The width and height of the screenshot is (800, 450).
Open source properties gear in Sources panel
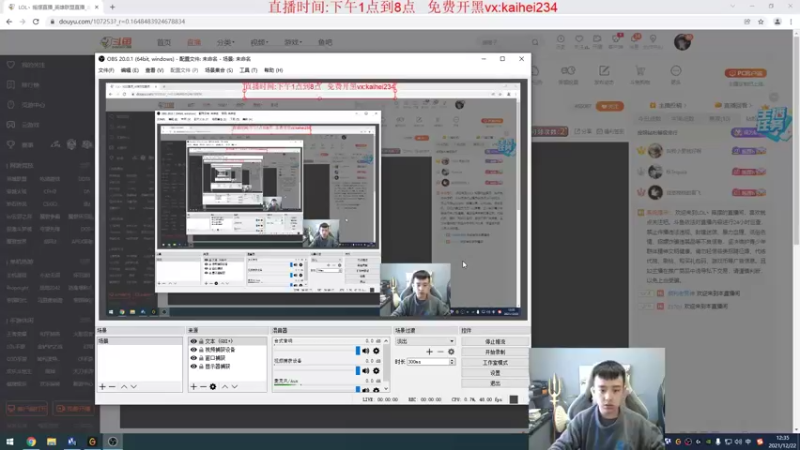pyautogui.click(x=213, y=387)
